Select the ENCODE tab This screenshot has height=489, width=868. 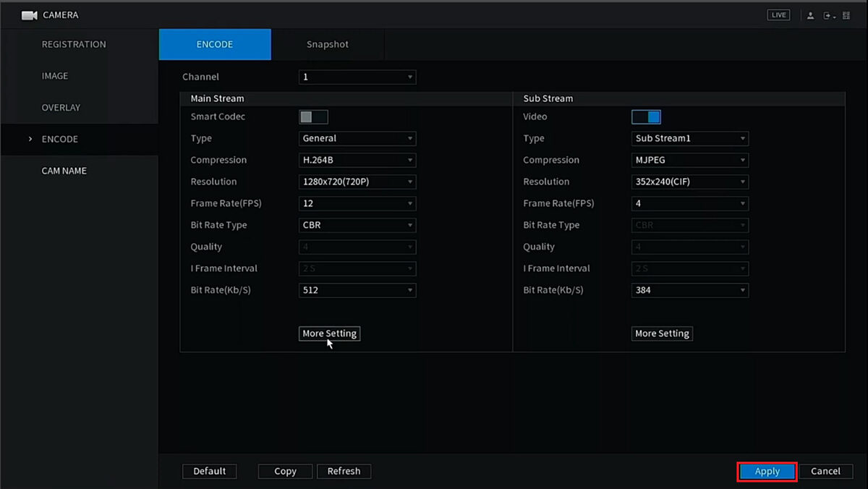tap(215, 44)
